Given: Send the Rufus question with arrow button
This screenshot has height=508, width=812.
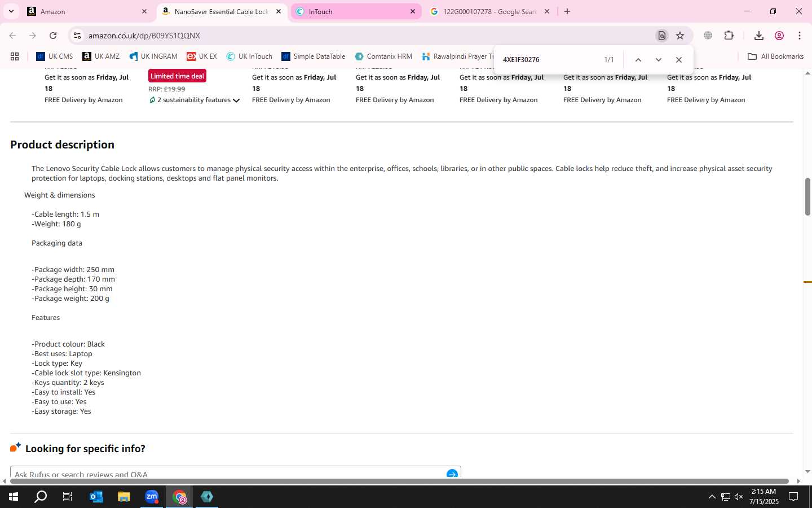Looking at the screenshot, I should click(452, 474).
